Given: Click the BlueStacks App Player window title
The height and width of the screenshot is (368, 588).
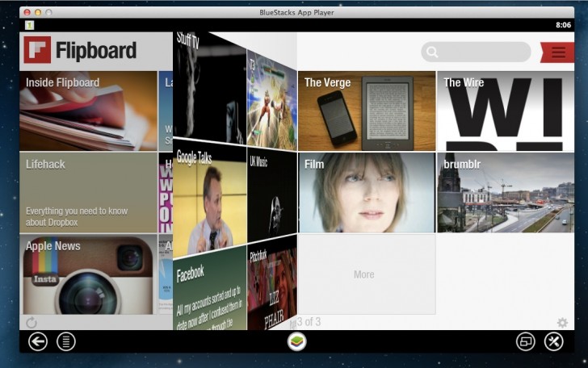Looking at the screenshot, I should (x=296, y=12).
